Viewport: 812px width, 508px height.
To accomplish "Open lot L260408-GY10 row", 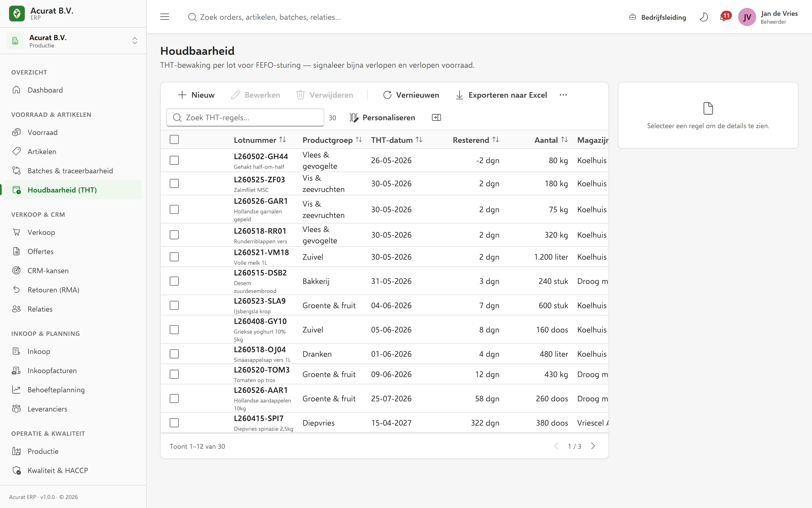I will coord(385,330).
